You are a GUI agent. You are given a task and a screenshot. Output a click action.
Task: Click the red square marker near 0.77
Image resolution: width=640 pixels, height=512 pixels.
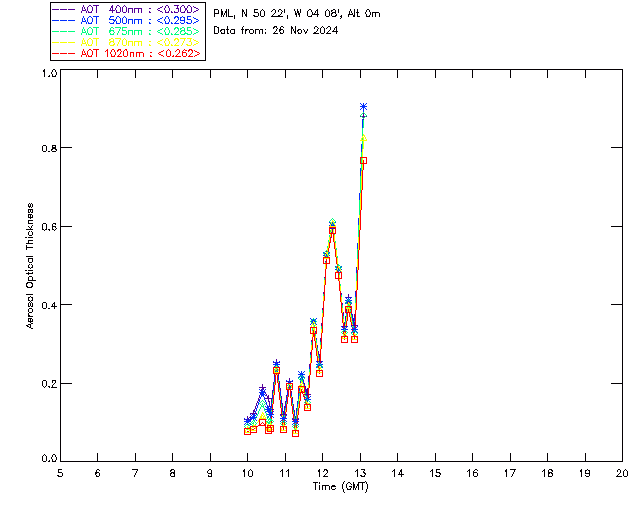pos(363,160)
